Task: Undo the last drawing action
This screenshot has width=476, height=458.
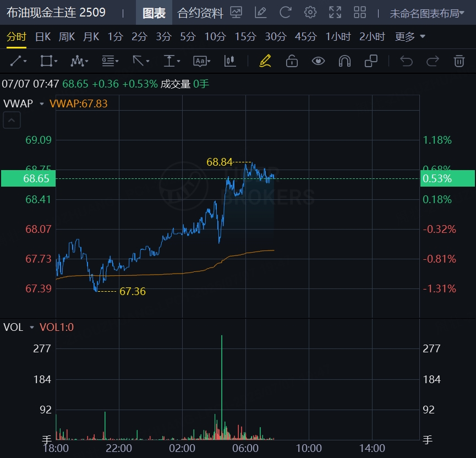Action: tap(406, 61)
